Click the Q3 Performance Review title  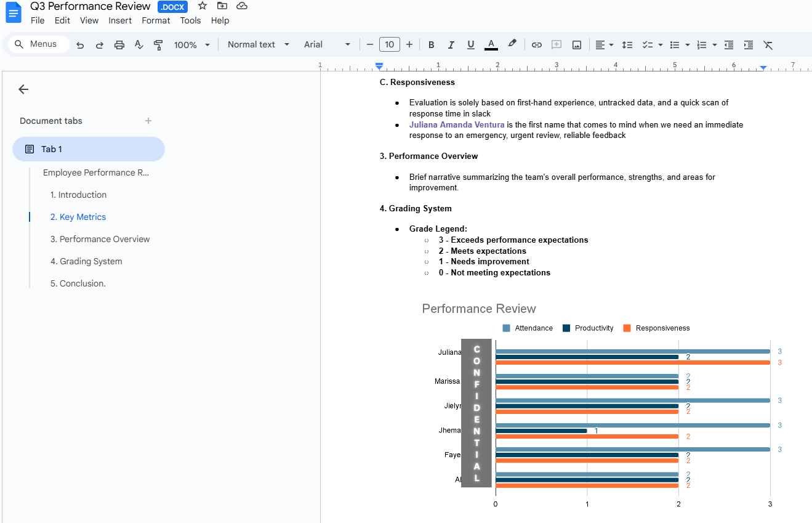click(x=90, y=6)
